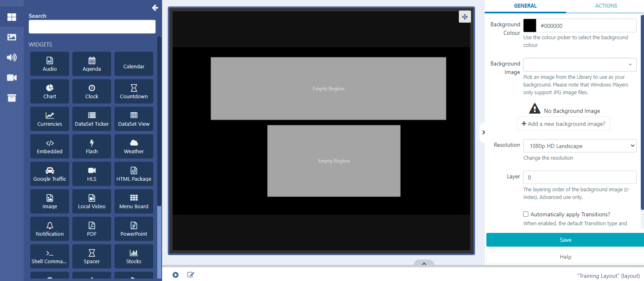Open the black background colour swatch

(x=530, y=25)
